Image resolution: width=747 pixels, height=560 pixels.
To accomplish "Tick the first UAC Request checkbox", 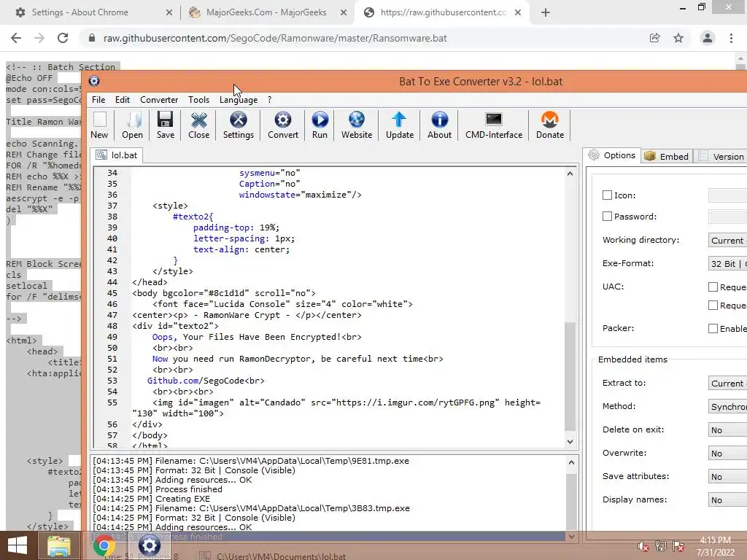I will [x=713, y=287].
